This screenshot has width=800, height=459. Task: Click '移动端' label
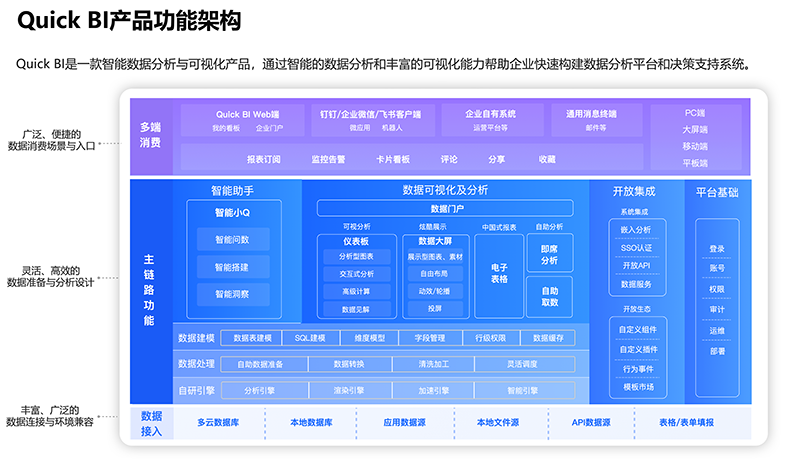[695, 146]
